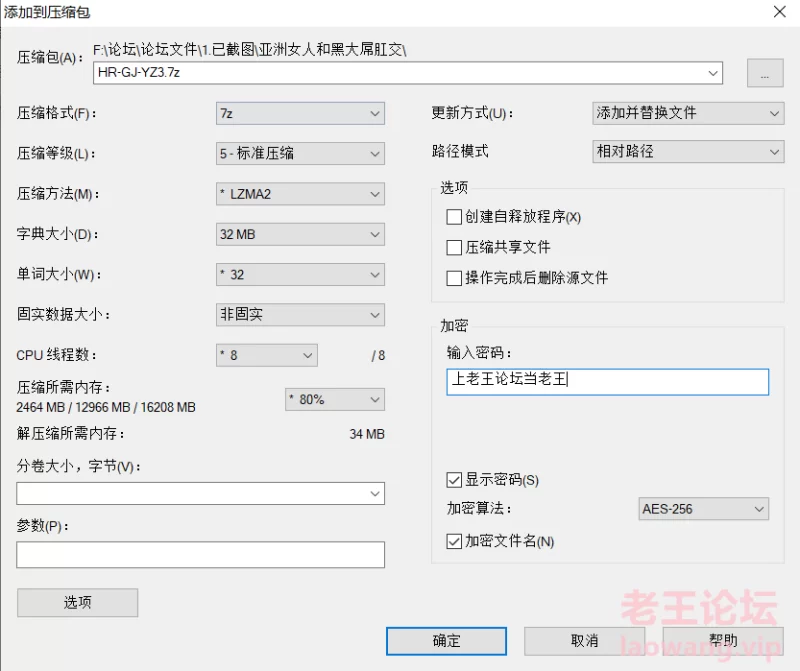Viewport: 800px width, 671px height.
Task: Close the 添加到压缩包 dialog
Action: pyautogui.click(x=779, y=12)
